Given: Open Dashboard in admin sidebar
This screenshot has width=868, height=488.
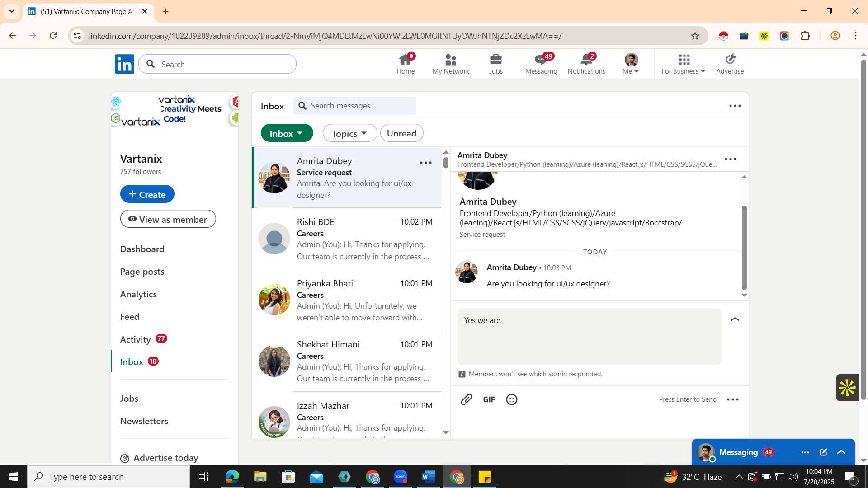Looking at the screenshot, I should point(142,249).
